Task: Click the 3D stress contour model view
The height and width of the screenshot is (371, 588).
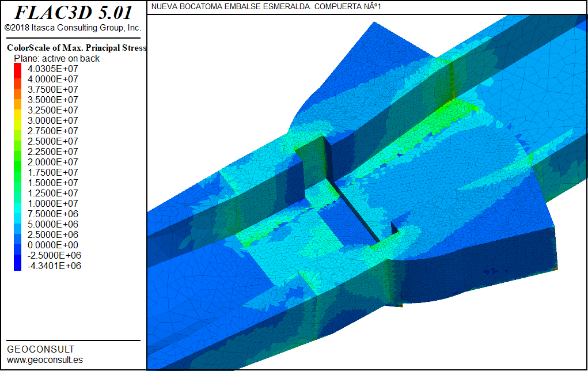Action: tap(367, 192)
